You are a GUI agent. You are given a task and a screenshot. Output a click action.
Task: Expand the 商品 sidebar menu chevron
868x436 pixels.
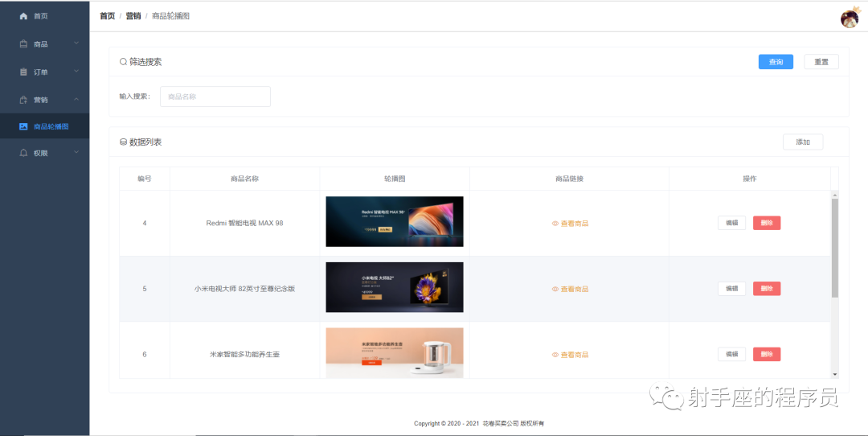pyautogui.click(x=76, y=43)
